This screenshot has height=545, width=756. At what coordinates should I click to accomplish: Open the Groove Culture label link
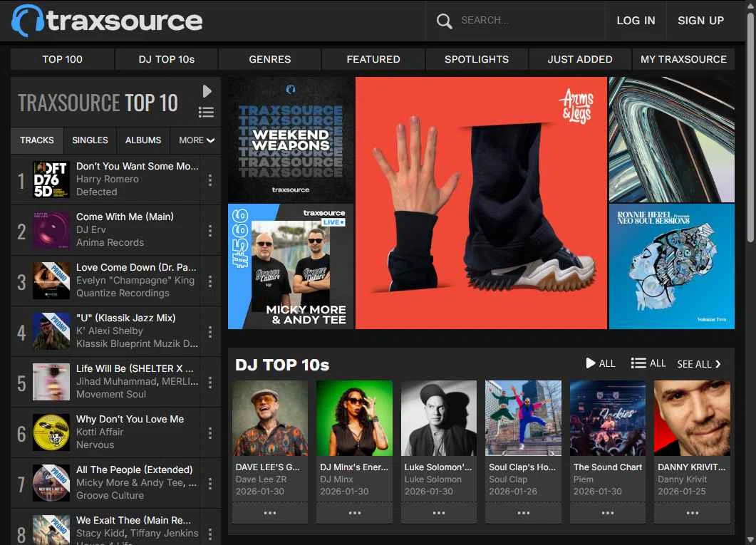110,495
